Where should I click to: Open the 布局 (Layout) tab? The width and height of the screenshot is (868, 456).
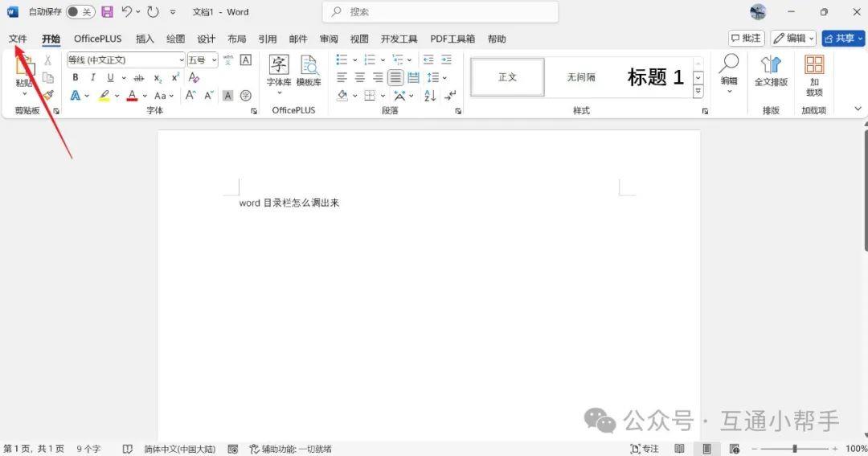click(237, 39)
